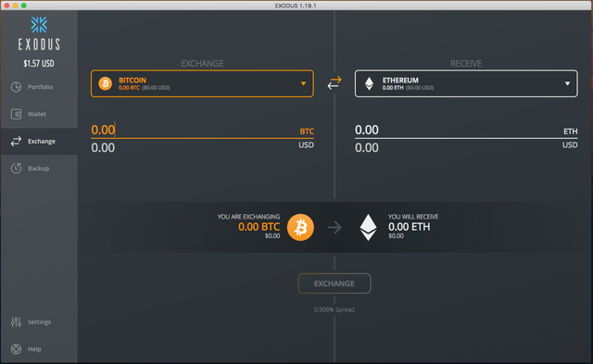Viewport: 593px width, 364px height.
Task: Click the gray arrow between the coin icons
Action: (334, 228)
